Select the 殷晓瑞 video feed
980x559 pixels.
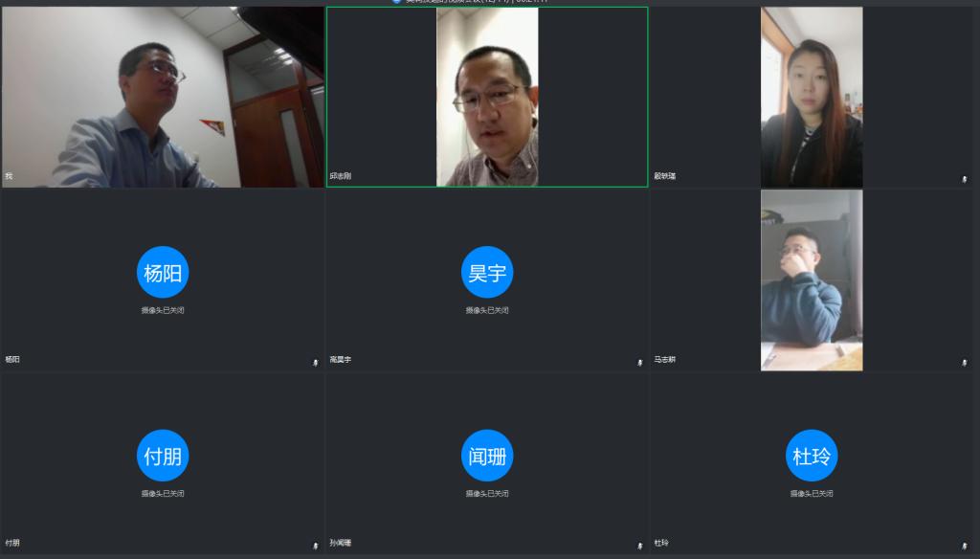click(812, 97)
